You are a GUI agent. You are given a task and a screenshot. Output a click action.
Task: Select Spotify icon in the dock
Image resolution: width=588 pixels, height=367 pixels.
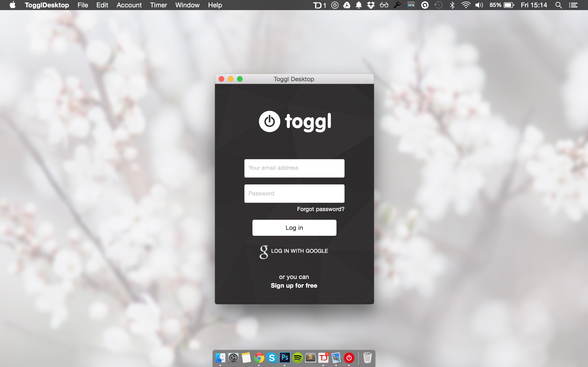(x=297, y=357)
